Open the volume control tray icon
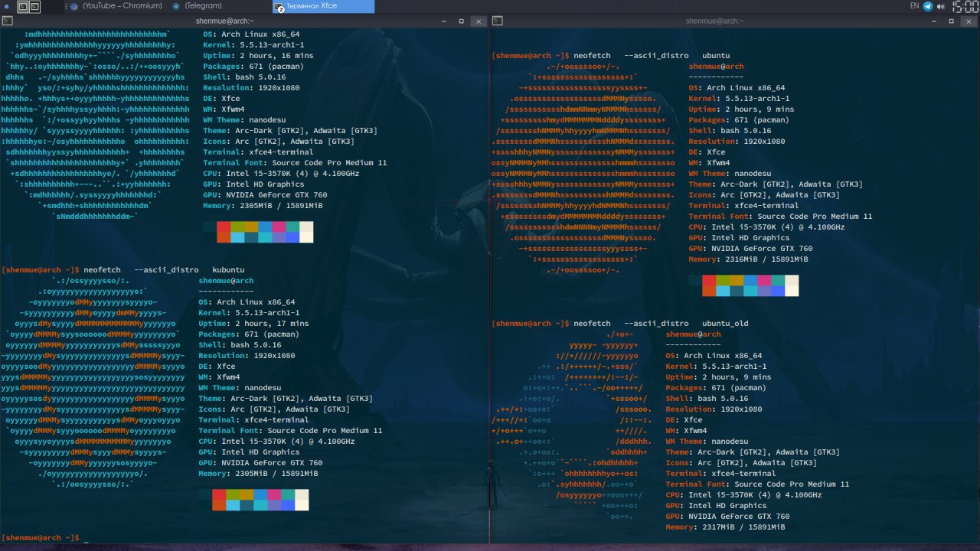The height and width of the screenshot is (551, 980). click(x=940, y=6)
